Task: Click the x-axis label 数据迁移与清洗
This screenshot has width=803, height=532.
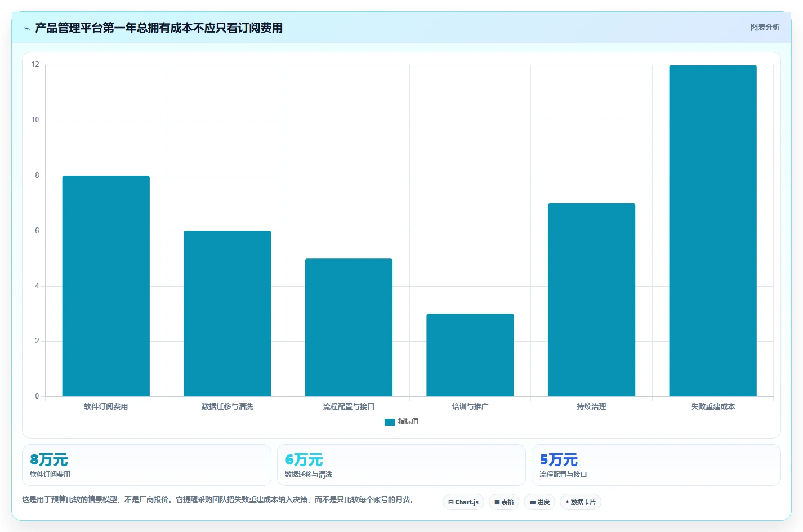Action: coord(227,406)
